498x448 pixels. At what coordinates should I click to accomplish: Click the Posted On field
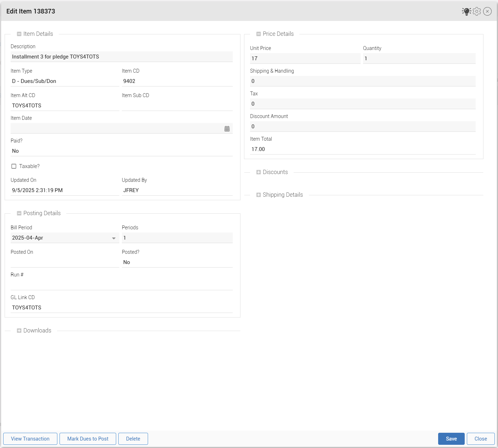[65, 262]
